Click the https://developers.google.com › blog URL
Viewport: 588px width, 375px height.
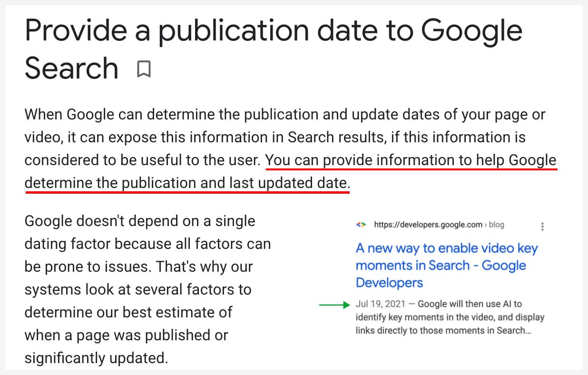pyautogui.click(x=439, y=225)
